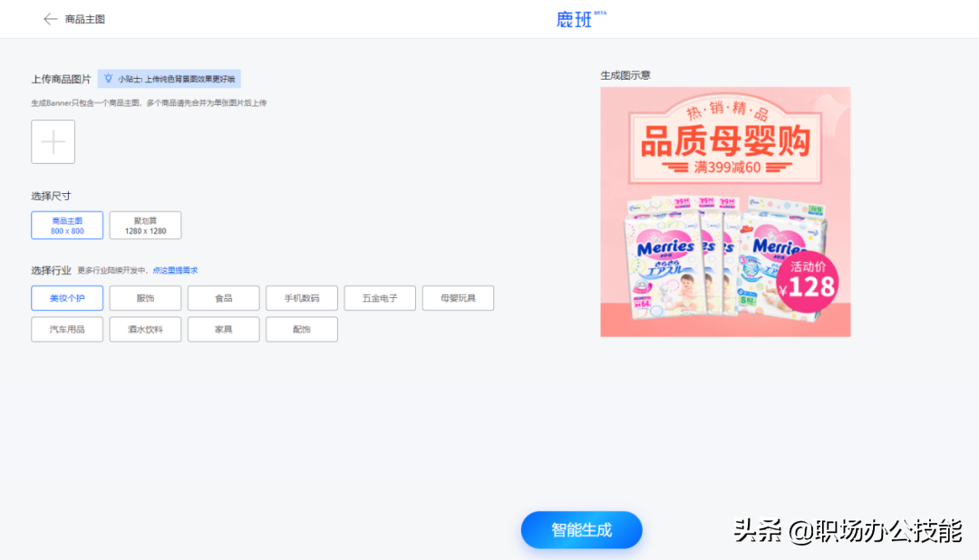This screenshot has width=979, height=560.
Task: Click the 小贴士 tip text banner
Action: (168, 79)
